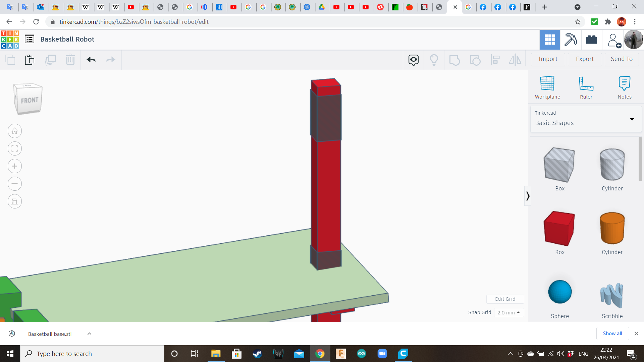
Task: Click the Zoom in button
Action: [15, 166]
